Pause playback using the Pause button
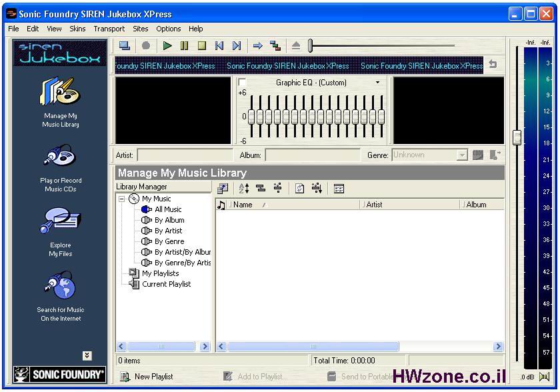The image size is (560, 392). 184,46
